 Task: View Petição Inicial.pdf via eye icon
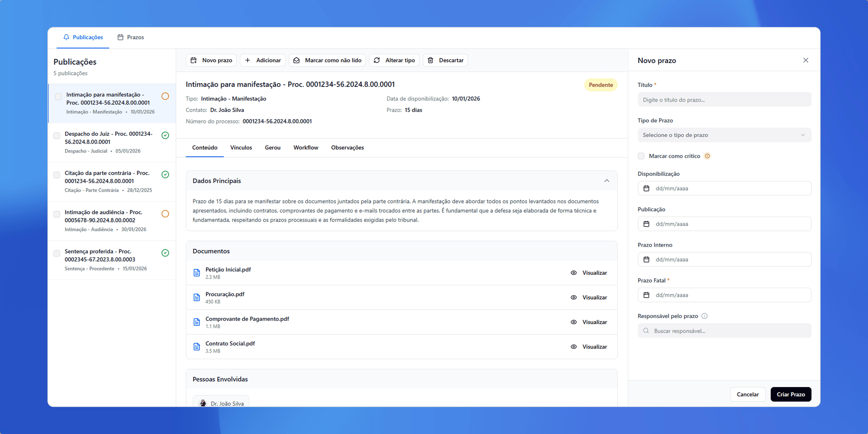tap(574, 273)
